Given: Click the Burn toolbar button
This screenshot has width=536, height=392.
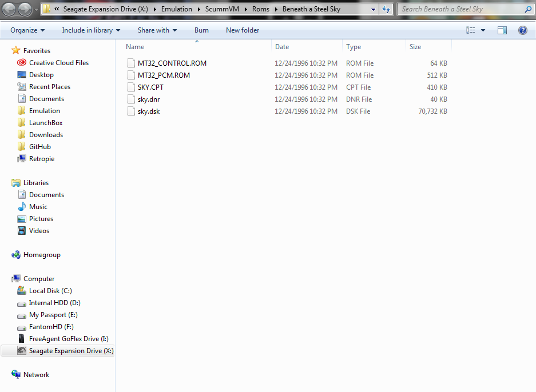Looking at the screenshot, I should pos(201,30).
